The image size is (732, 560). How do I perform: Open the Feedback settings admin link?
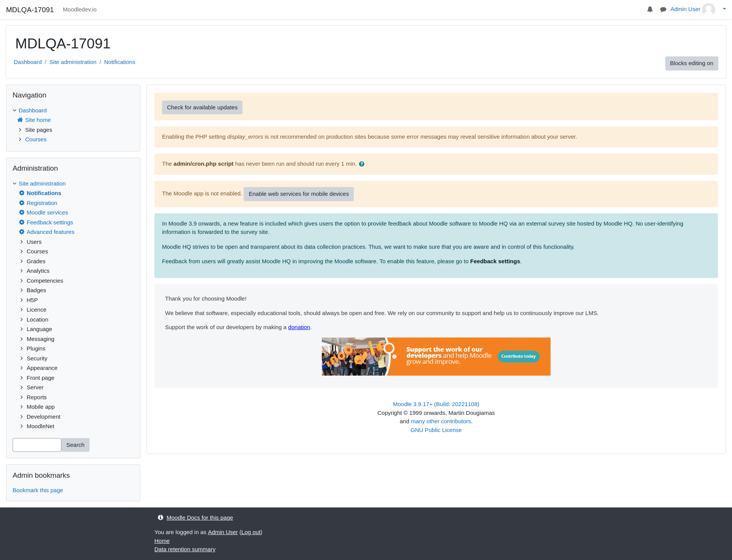50,222
